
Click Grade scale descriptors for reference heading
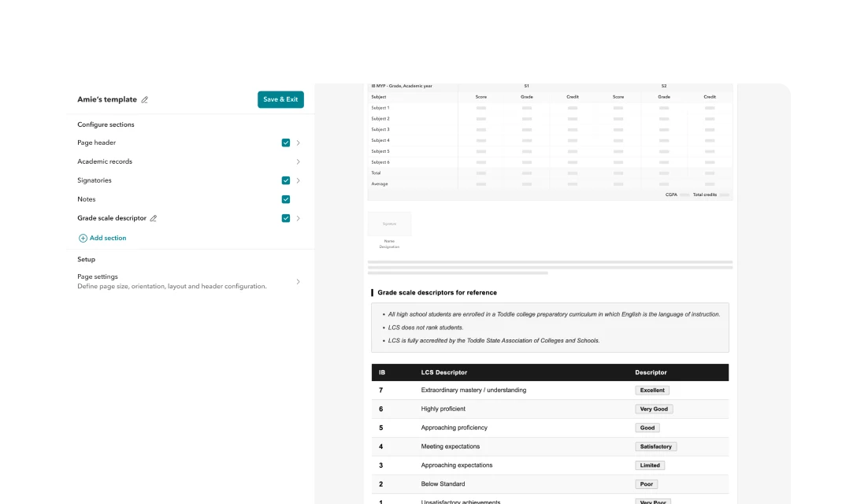point(436,292)
